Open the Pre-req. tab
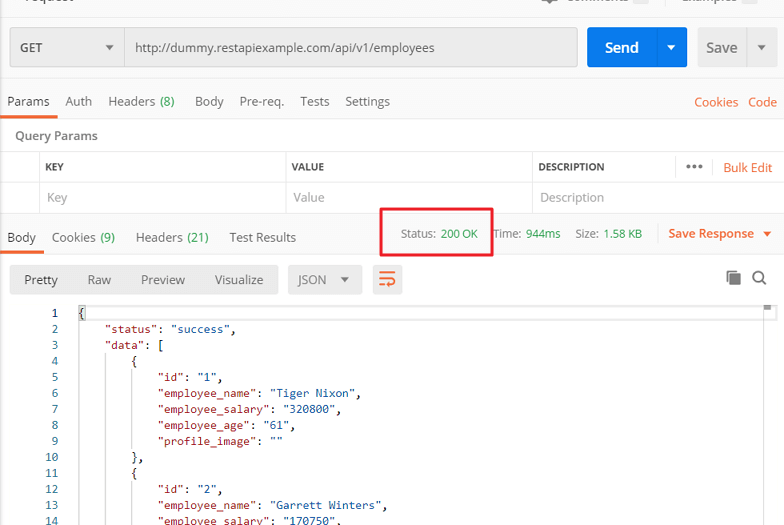 [x=262, y=102]
